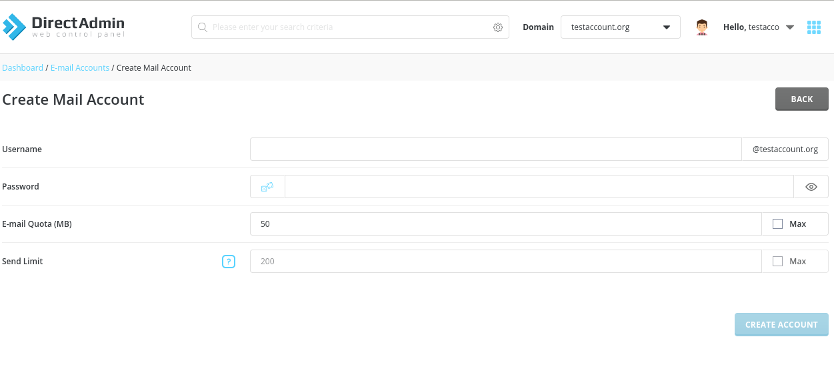
Task: Open Send Limit help question icon
Action: 229,261
